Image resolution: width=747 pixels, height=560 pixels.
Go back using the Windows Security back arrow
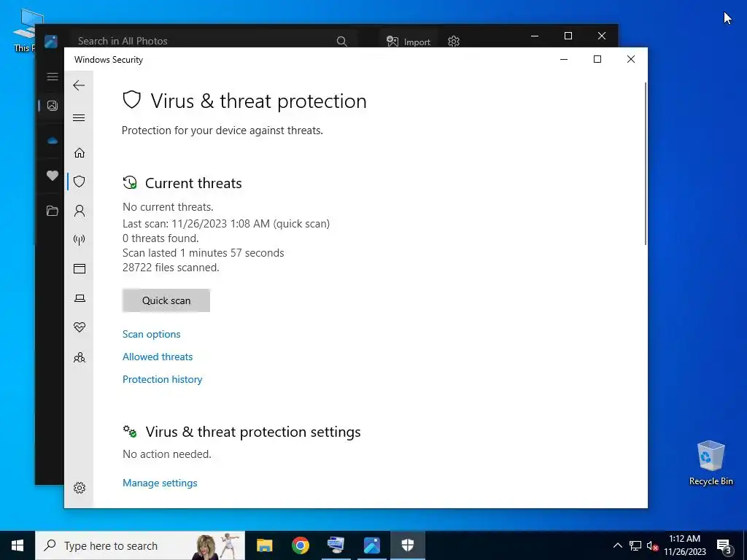(x=79, y=85)
